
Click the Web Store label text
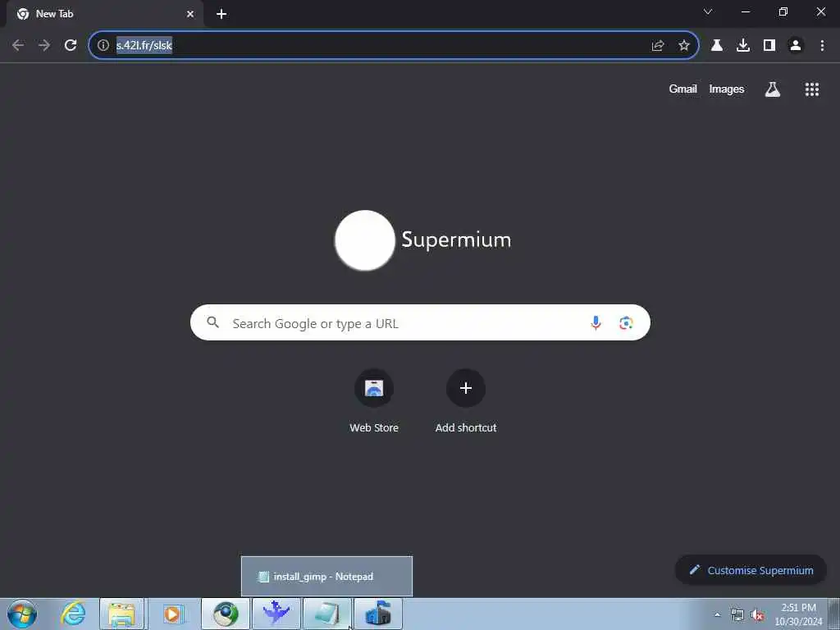click(x=374, y=427)
